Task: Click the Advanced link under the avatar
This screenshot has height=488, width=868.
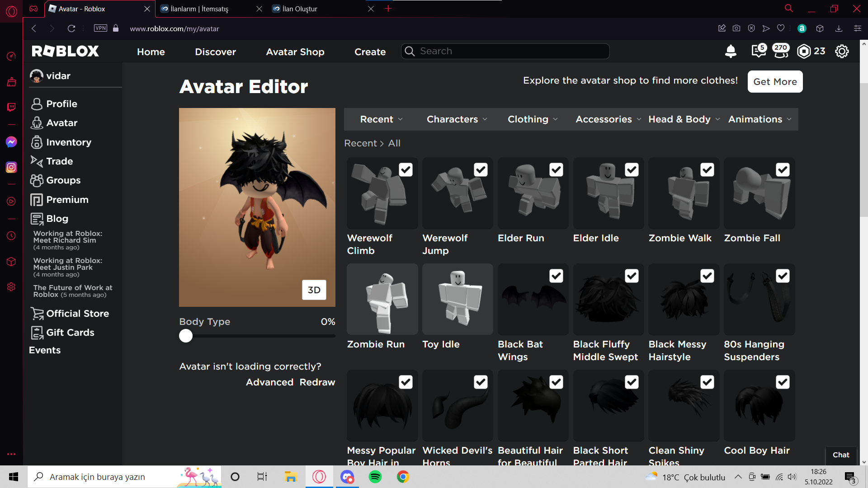Action: (270, 382)
